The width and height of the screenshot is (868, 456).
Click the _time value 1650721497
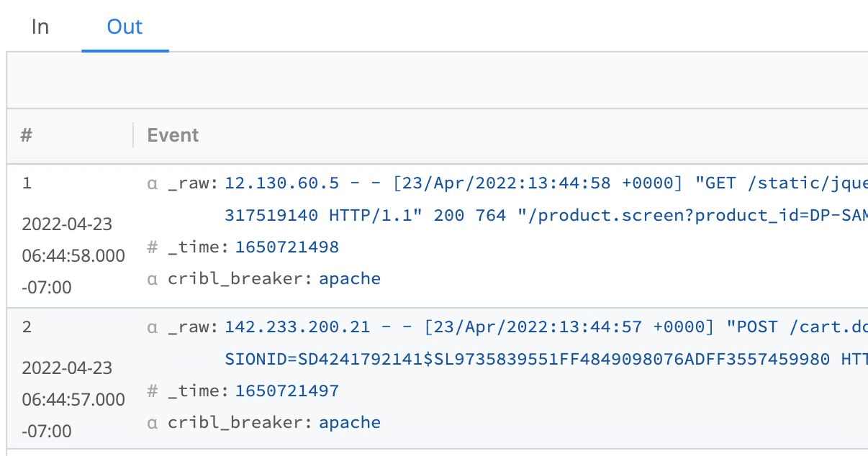(x=287, y=391)
